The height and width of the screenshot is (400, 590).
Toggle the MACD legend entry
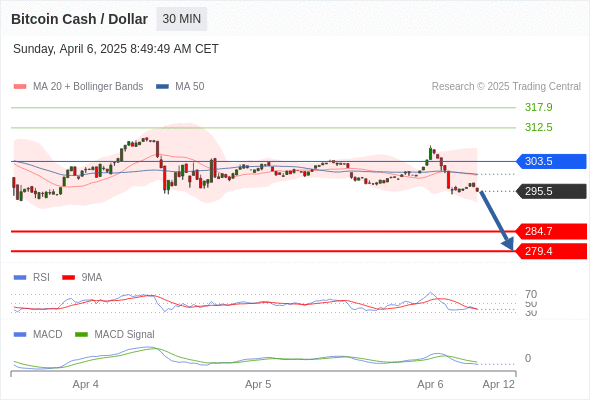pyautogui.click(x=38, y=334)
